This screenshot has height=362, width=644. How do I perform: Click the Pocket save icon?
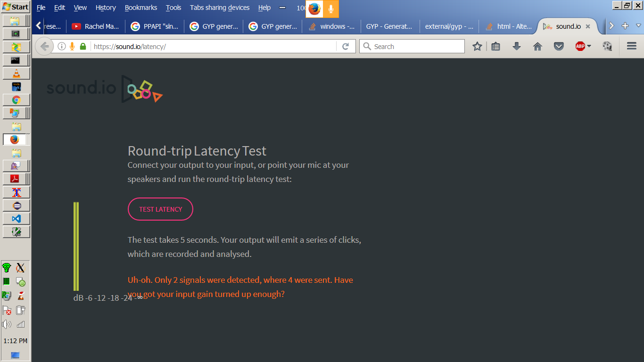(559, 46)
